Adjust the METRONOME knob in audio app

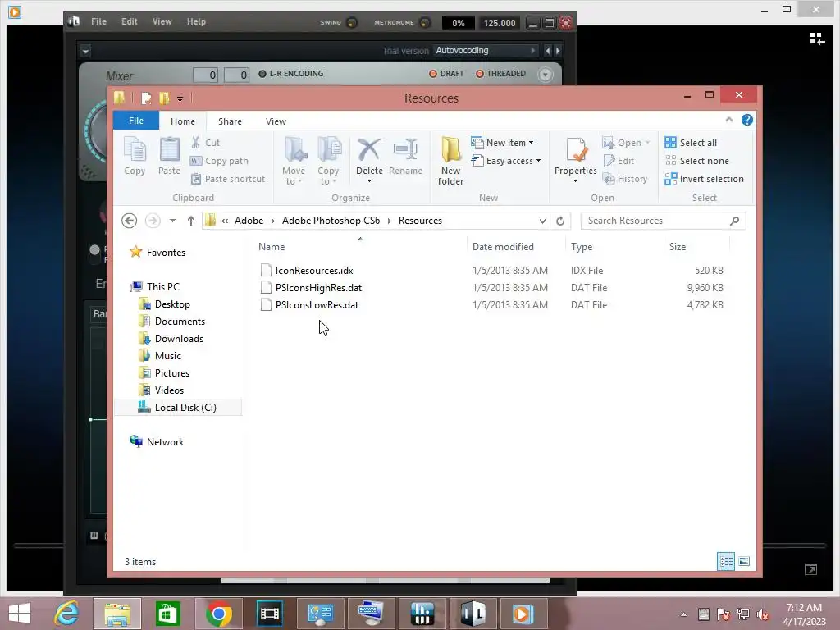[x=424, y=22]
